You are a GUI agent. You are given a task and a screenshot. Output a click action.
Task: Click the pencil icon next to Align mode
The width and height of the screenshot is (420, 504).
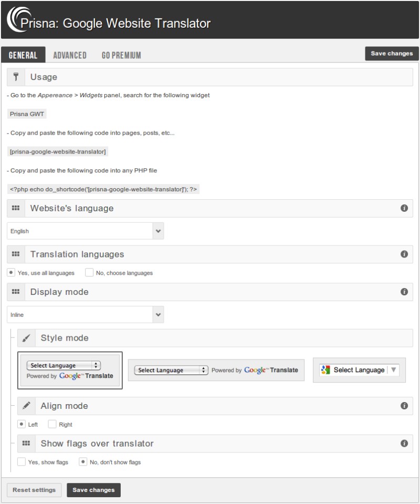27,406
